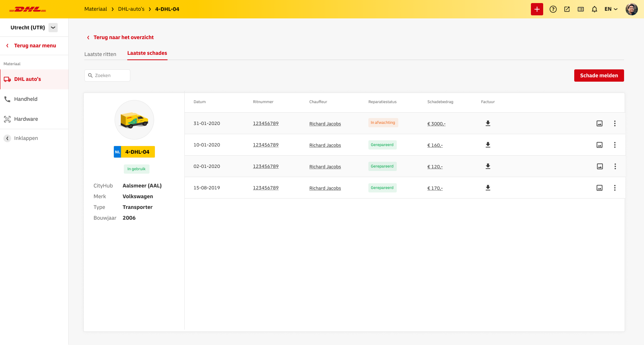Open more options for 02-01-2020 row
This screenshot has height=345, width=644.
615,166
